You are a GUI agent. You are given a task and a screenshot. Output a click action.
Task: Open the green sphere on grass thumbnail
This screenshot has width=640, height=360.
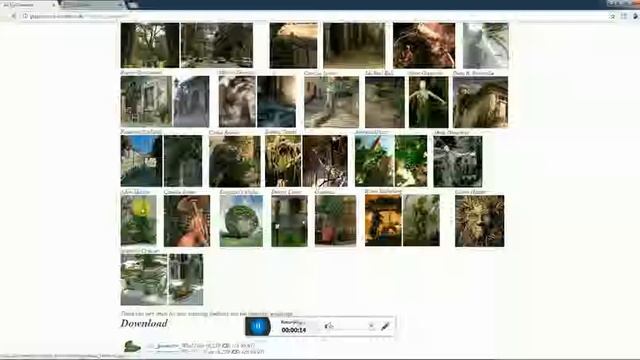click(241, 221)
